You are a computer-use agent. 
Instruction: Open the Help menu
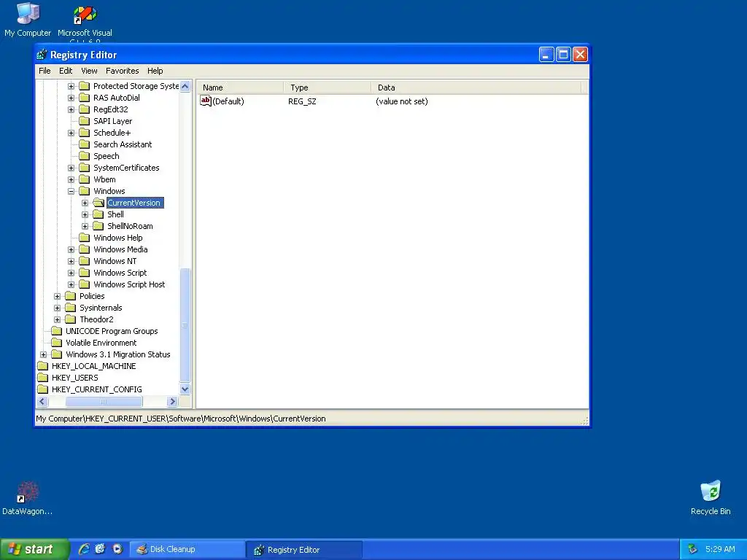(155, 71)
